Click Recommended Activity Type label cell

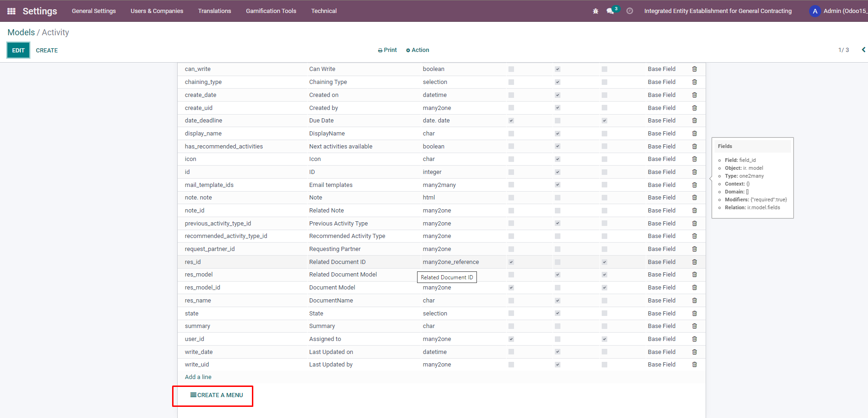coord(347,236)
